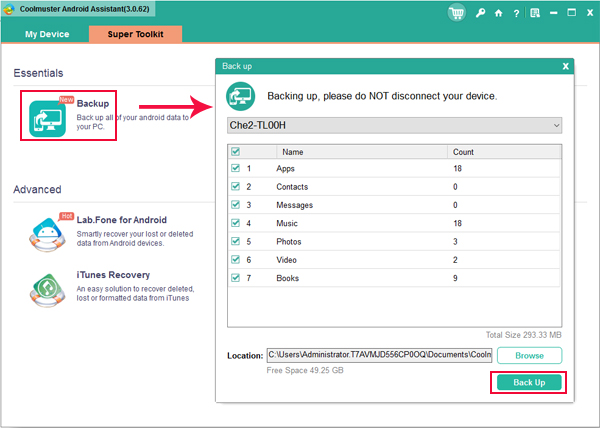Uncheck the Photos row checkbox
The width and height of the screenshot is (600, 428).
point(235,241)
